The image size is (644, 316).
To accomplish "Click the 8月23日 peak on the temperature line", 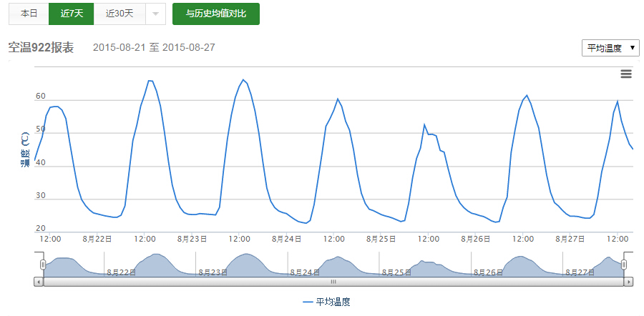I will 243,79.
